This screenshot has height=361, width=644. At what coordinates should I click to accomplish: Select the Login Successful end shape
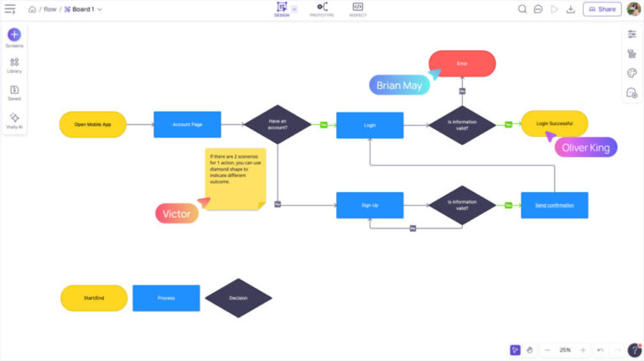[x=554, y=123]
